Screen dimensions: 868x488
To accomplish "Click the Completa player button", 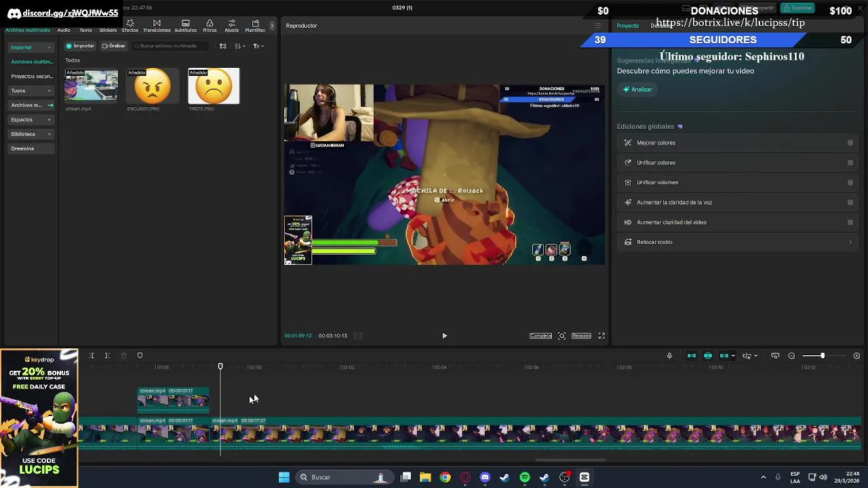I will pos(540,335).
